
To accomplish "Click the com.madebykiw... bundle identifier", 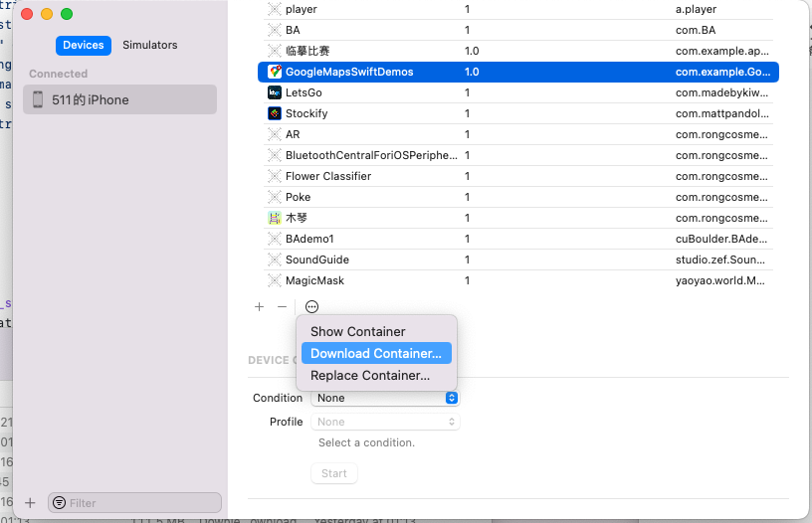I will pyautogui.click(x=721, y=92).
